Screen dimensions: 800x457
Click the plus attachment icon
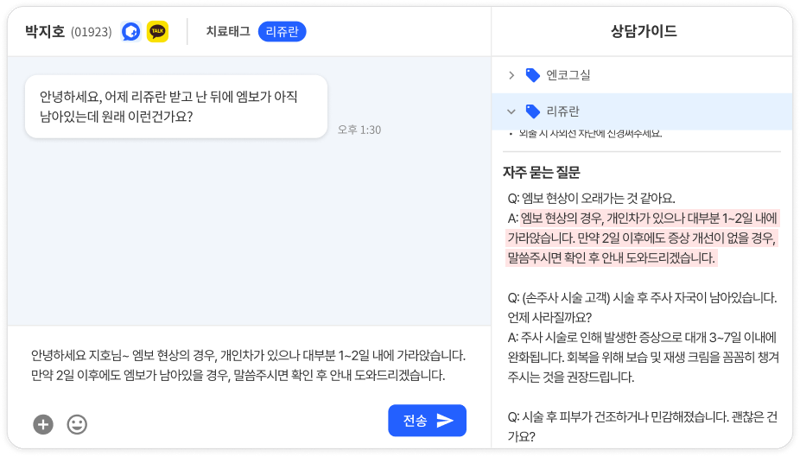click(x=43, y=424)
